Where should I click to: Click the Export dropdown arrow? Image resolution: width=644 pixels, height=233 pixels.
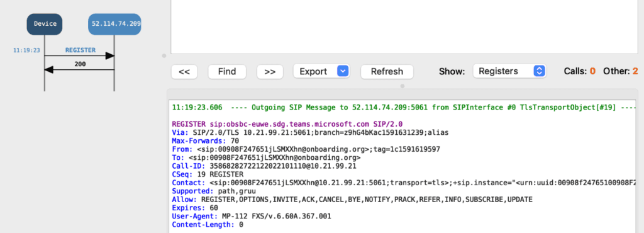pyautogui.click(x=343, y=72)
